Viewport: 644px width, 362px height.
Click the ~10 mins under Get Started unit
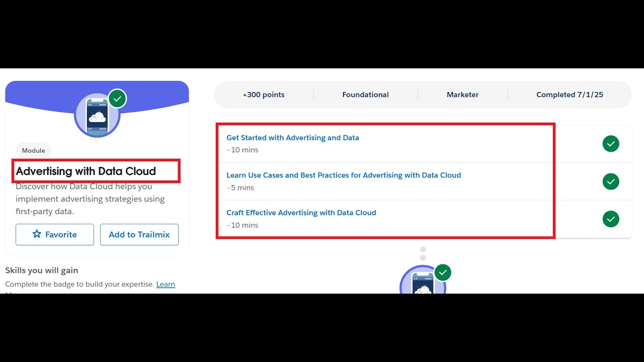(243, 150)
